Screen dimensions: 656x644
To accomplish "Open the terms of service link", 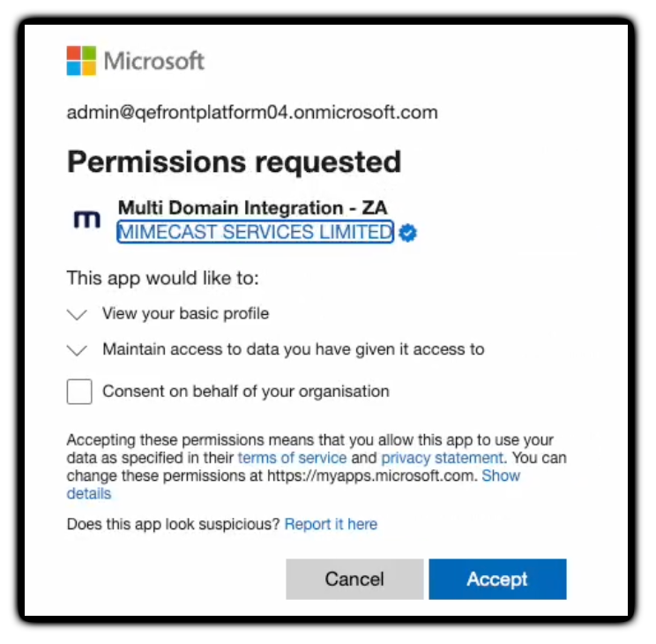I will [292, 458].
